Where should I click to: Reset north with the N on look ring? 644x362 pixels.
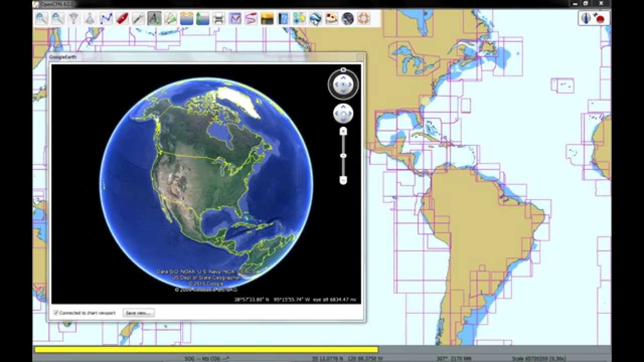343,70
